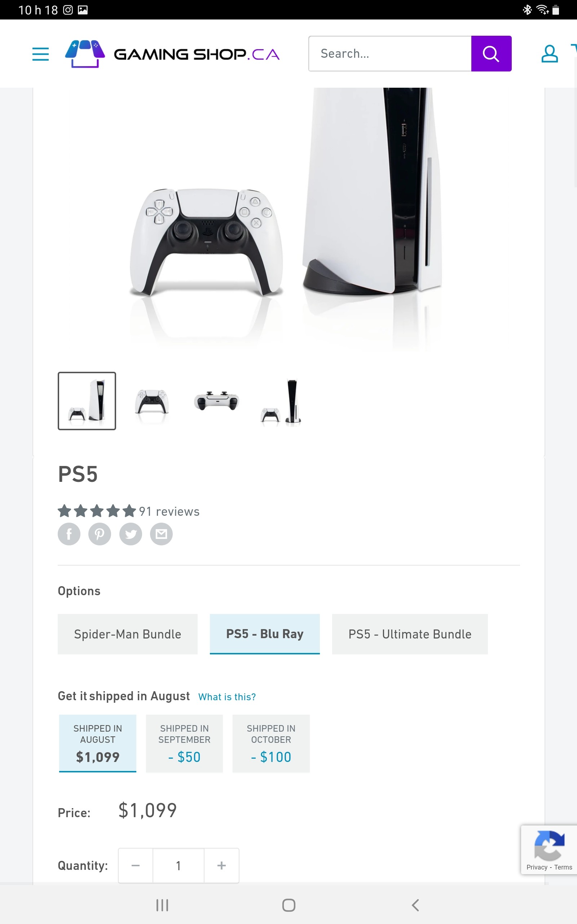This screenshot has width=577, height=924.
Task: Decrease quantity with the minus button
Action: (x=136, y=866)
